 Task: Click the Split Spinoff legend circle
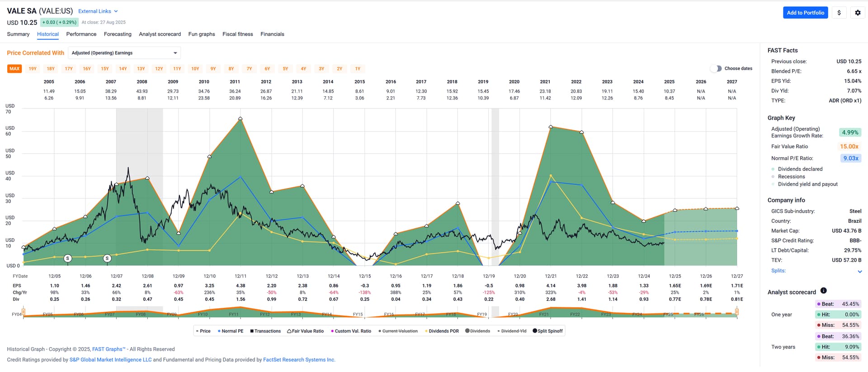[535, 331]
